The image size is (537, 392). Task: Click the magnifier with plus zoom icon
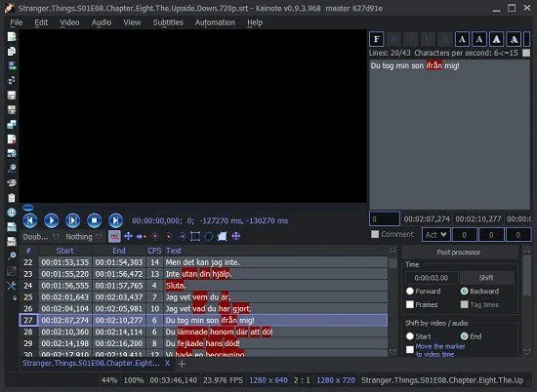coord(12,255)
